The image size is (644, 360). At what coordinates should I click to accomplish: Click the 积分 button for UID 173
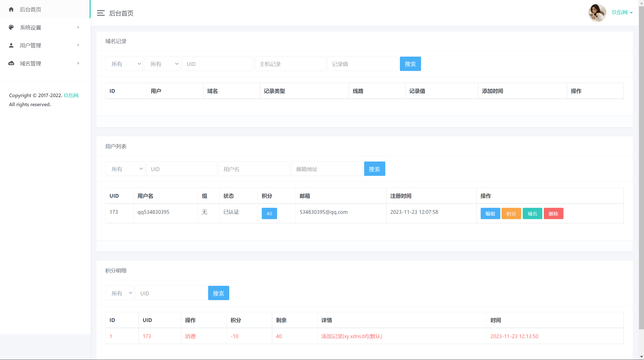coord(511,214)
